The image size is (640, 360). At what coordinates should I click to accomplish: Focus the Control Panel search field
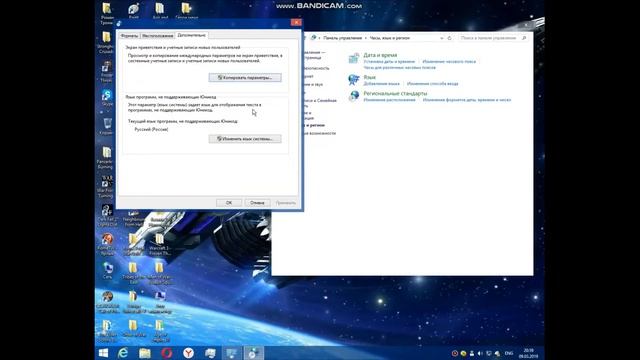click(x=493, y=38)
